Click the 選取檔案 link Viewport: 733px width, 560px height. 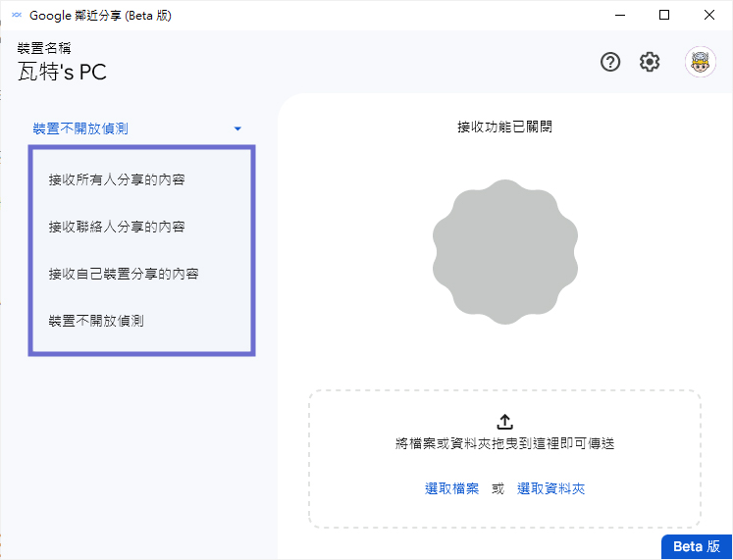point(451,489)
